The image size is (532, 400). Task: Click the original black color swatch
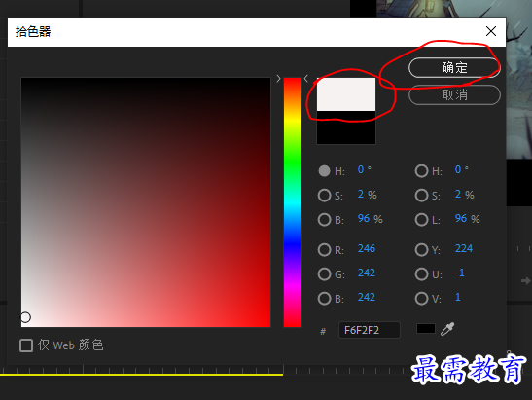click(x=346, y=127)
